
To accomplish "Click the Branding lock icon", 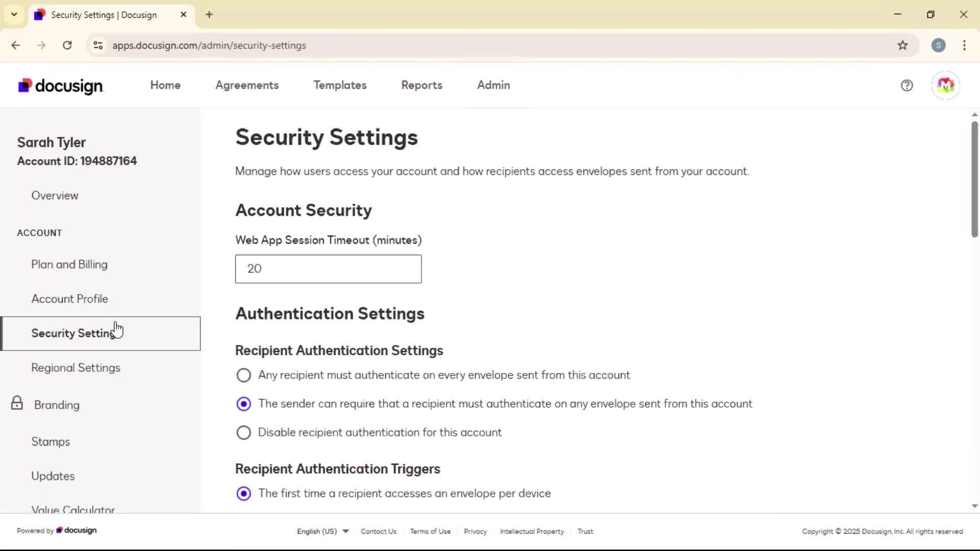I will pos(17,403).
